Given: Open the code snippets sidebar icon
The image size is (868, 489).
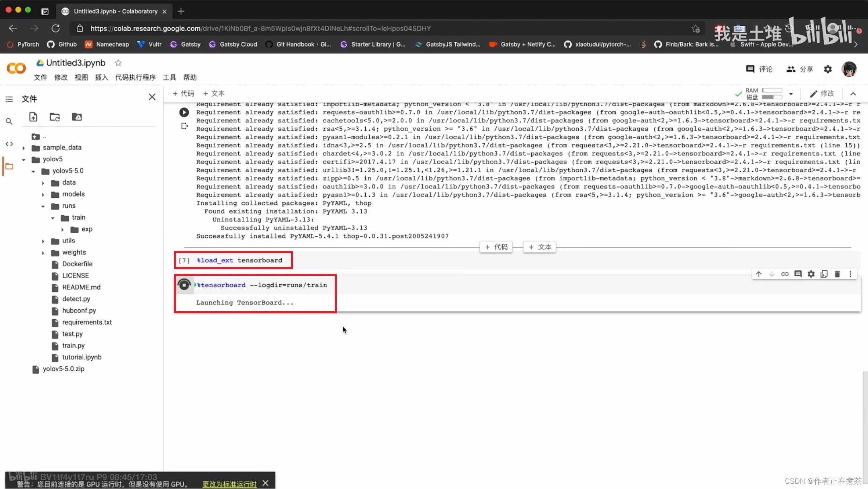Looking at the screenshot, I should [x=9, y=144].
